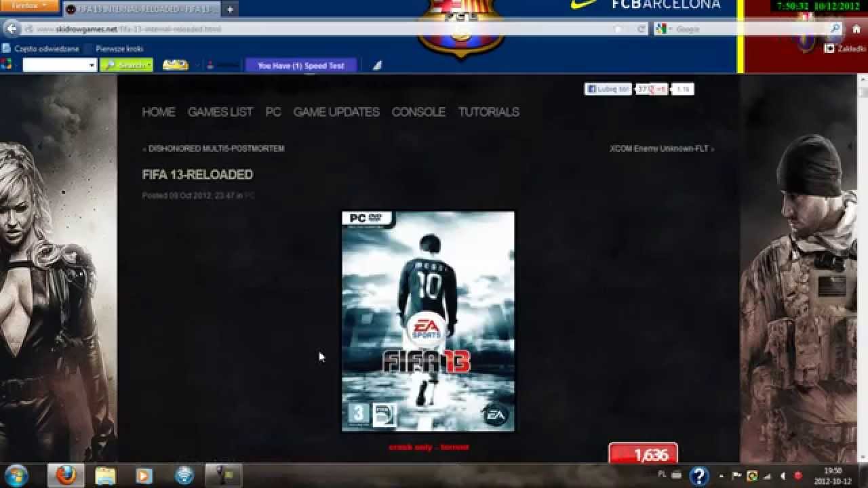This screenshot has height=488, width=868.
Task: Click the screen recorder taskbar app icon
Action: coord(223,476)
